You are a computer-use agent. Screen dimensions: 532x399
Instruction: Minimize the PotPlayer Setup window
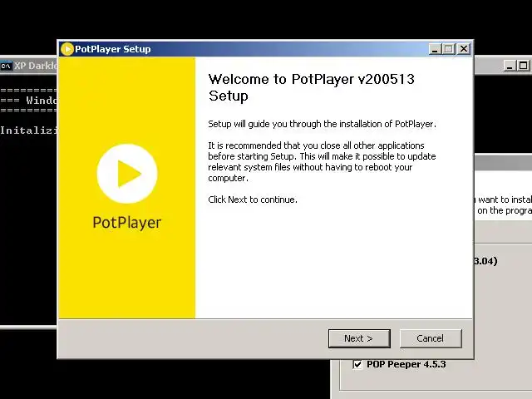(435, 49)
